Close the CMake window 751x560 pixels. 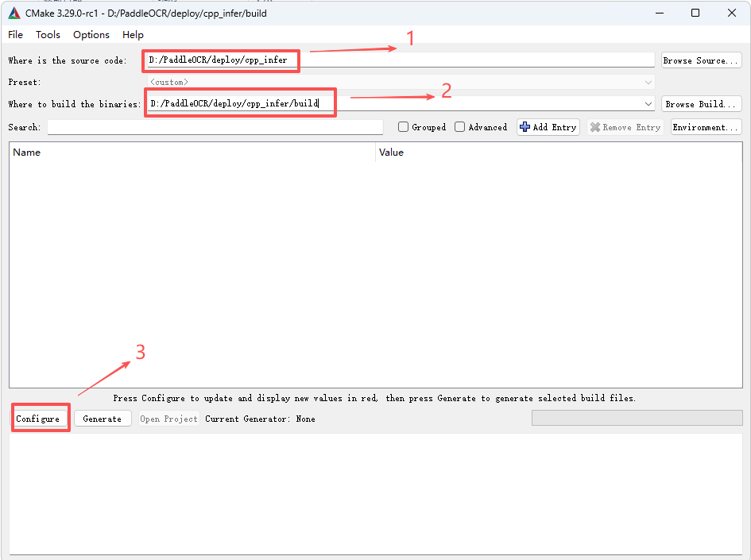[732, 13]
